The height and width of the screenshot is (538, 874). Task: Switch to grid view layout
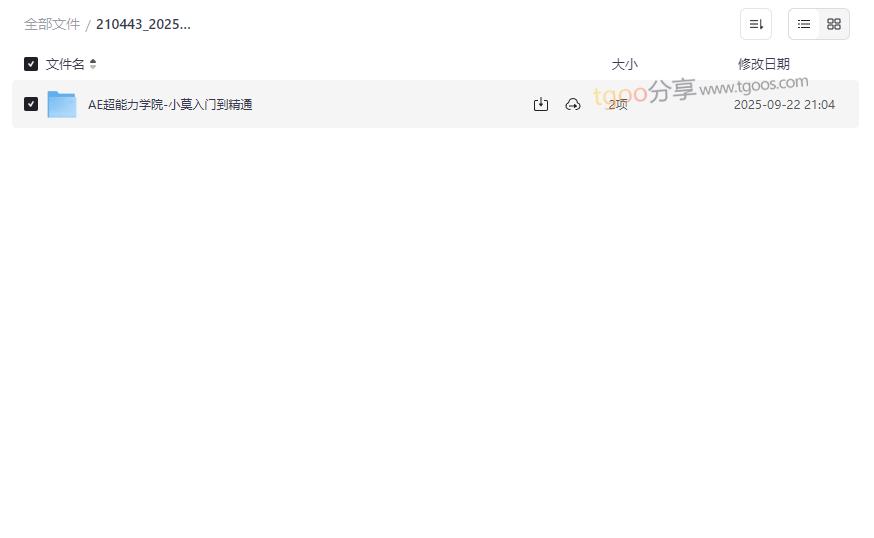tap(834, 24)
